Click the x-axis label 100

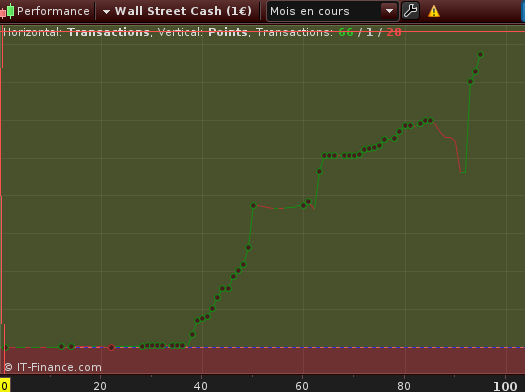[505, 386]
